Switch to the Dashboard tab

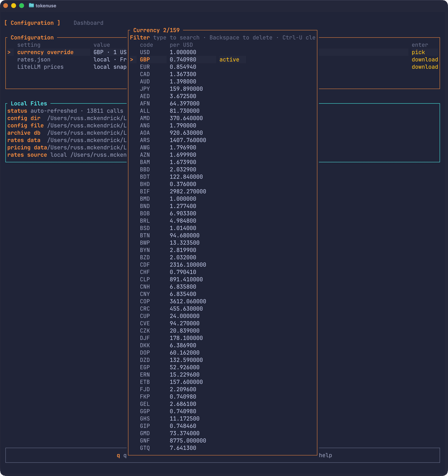[x=88, y=23]
